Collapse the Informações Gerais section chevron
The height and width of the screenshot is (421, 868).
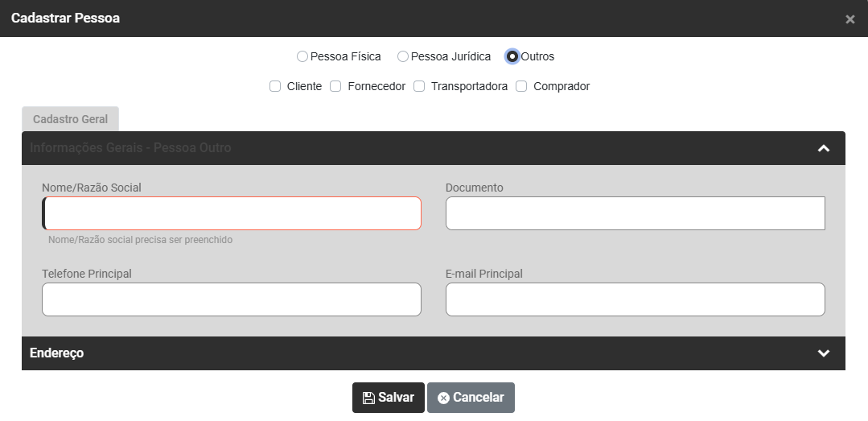(x=823, y=148)
